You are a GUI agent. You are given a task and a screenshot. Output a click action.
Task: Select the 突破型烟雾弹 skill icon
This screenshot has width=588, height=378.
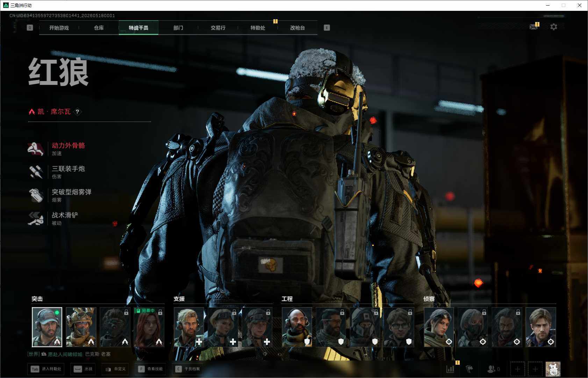pyautogui.click(x=36, y=195)
